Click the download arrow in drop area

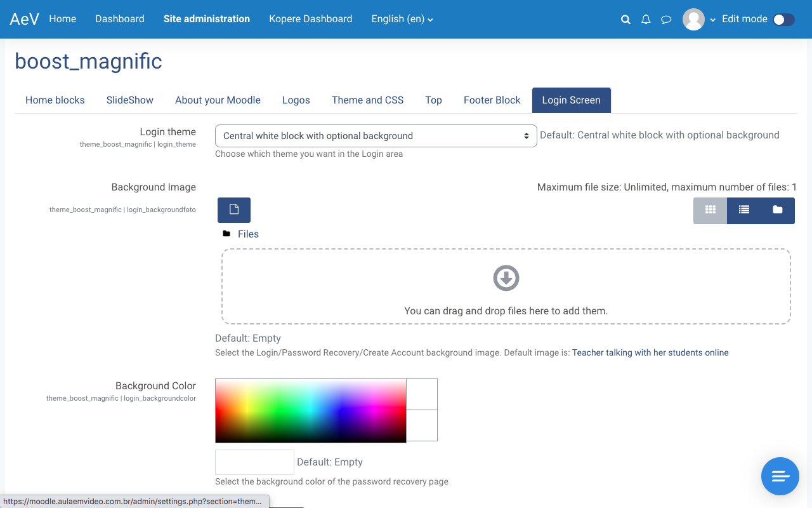click(x=506, y=278)
